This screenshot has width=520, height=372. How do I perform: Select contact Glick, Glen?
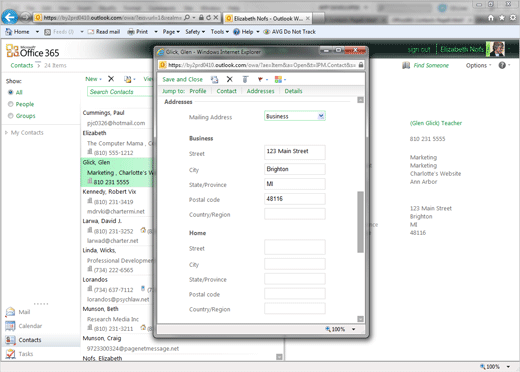tap(117, 172)
